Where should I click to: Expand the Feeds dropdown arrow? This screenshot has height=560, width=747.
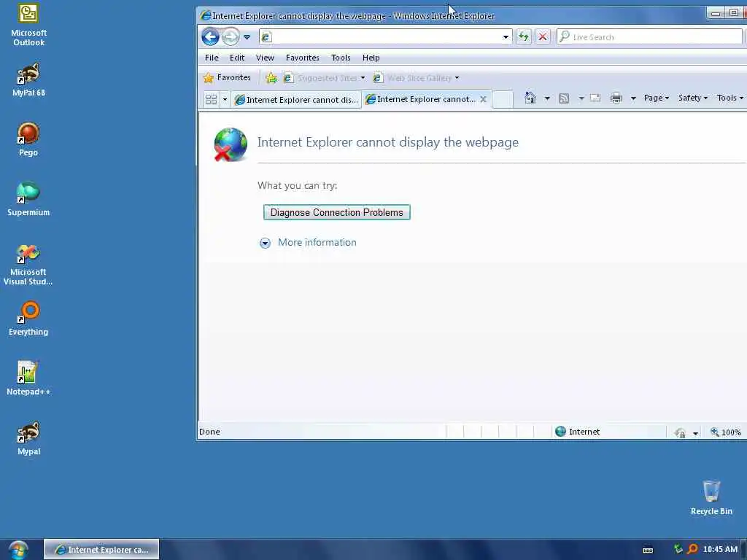[x=581, y=98]
